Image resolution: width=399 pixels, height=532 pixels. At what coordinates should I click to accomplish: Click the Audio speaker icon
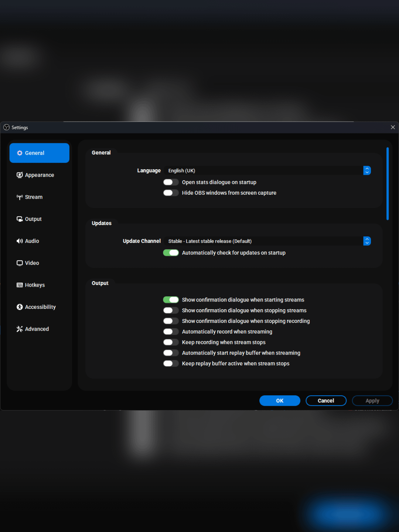pyautogui.click(x=20, y=241)
